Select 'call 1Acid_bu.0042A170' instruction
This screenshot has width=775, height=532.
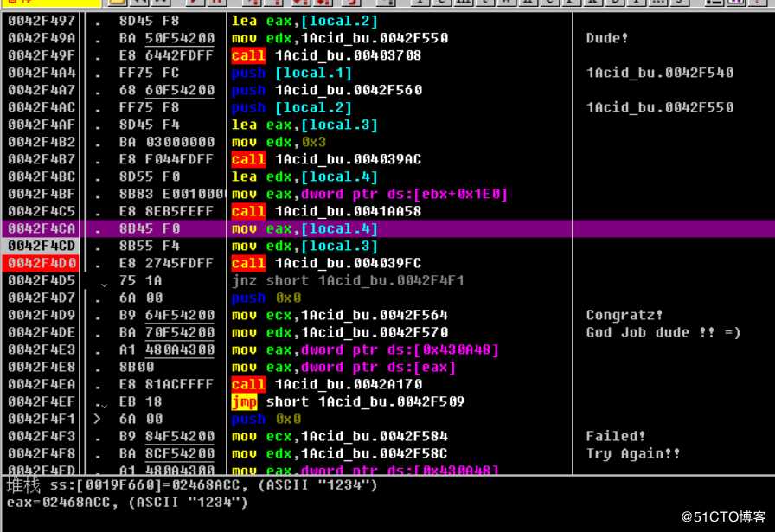coord(327,385)
